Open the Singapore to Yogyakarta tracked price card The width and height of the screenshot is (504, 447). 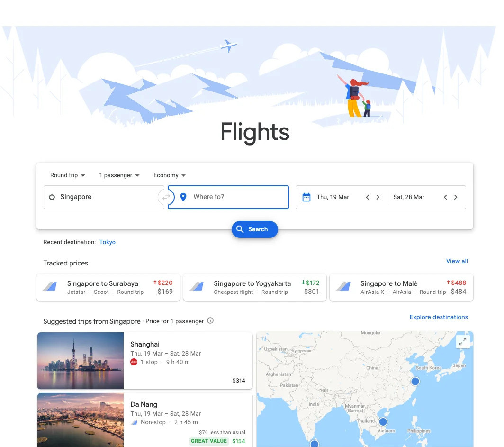coord(254,287)
